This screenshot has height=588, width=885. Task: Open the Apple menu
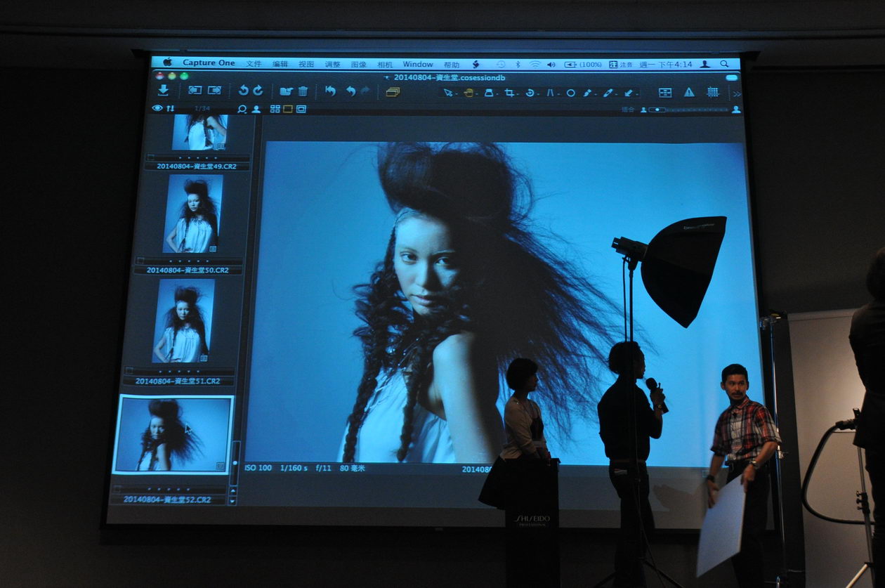[168, 62]
